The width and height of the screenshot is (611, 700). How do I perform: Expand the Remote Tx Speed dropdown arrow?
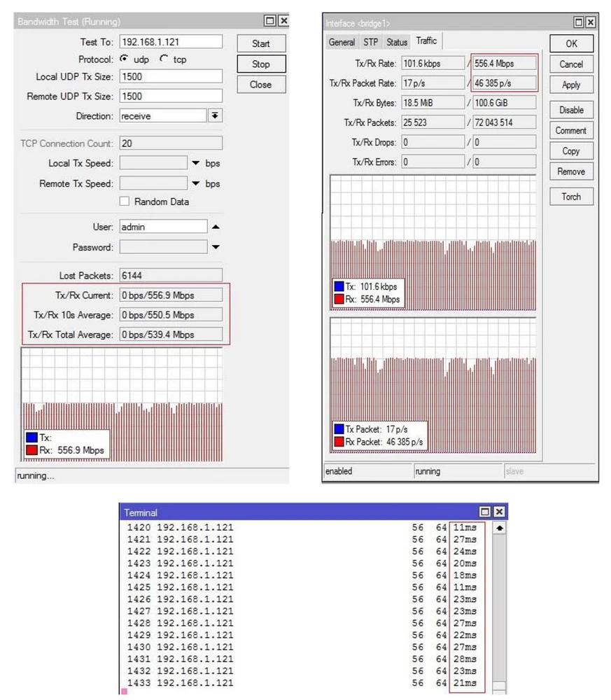pyautogui.click(x=195, y=184)
